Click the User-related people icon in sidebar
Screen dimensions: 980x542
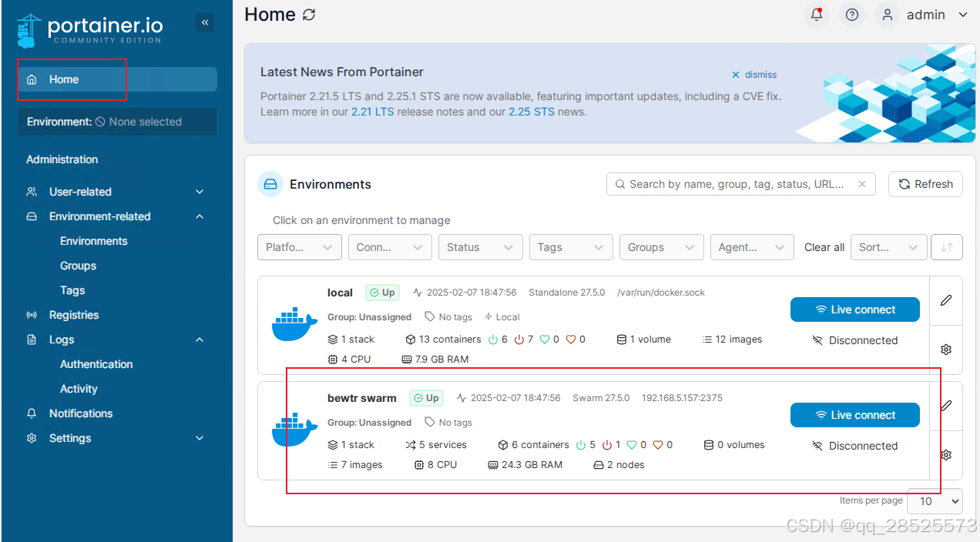pyautogui.click(x=32, y=192)
